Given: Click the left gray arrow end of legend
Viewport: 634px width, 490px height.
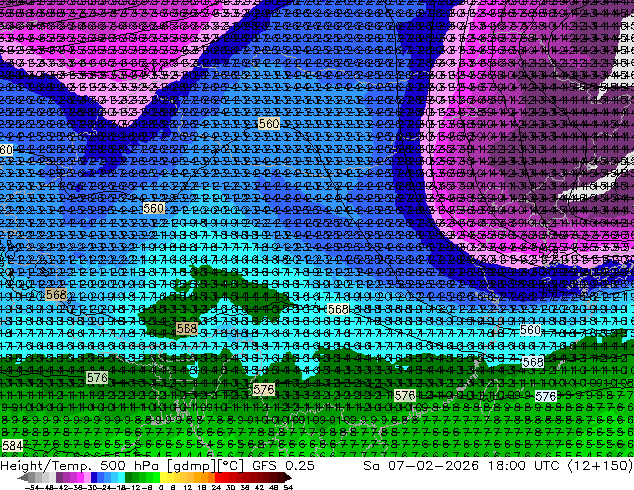Looking at the screenshot, I should 23,477.
